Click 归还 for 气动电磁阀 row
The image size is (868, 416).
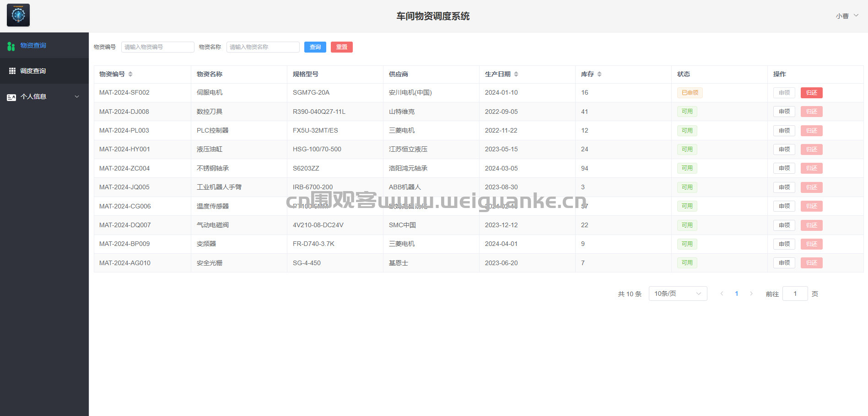pos(812,225)
